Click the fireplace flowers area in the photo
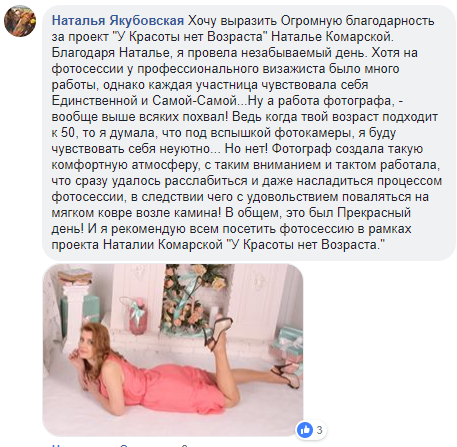 pyautogui.click(x=193, y=297)
